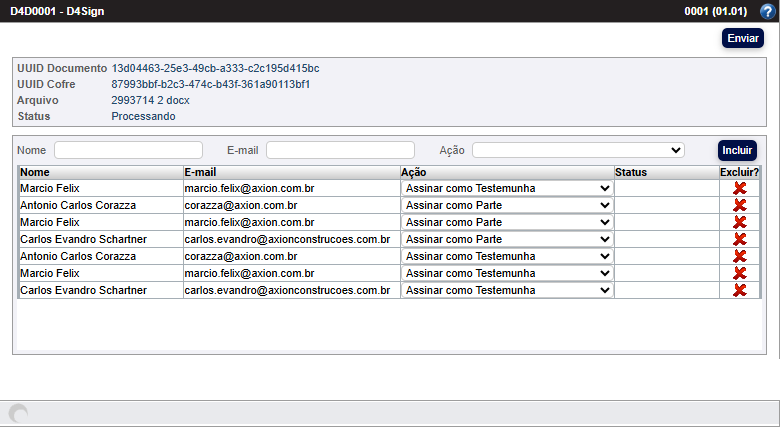Delete Marcio Felix row signing as Parte
The image size is (780, 428).
(739, 222)
